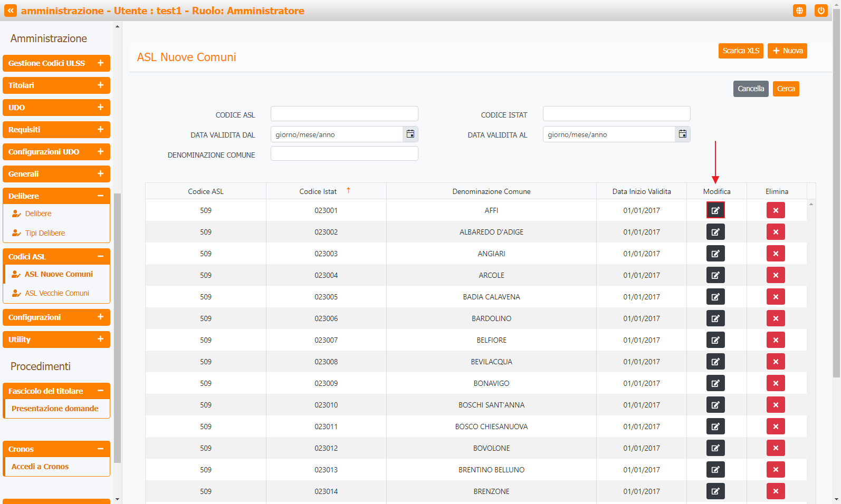Image resolution: width=841 pixels, height=504 pixels.
Task: Open calendar picker for DATA VALIDITA DAL
Action: point(410,134)
